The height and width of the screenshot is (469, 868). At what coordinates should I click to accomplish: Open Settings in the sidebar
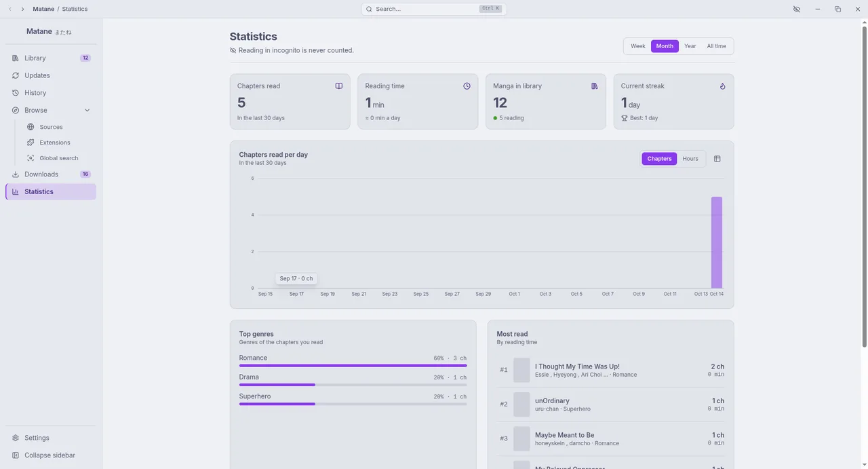51,438
